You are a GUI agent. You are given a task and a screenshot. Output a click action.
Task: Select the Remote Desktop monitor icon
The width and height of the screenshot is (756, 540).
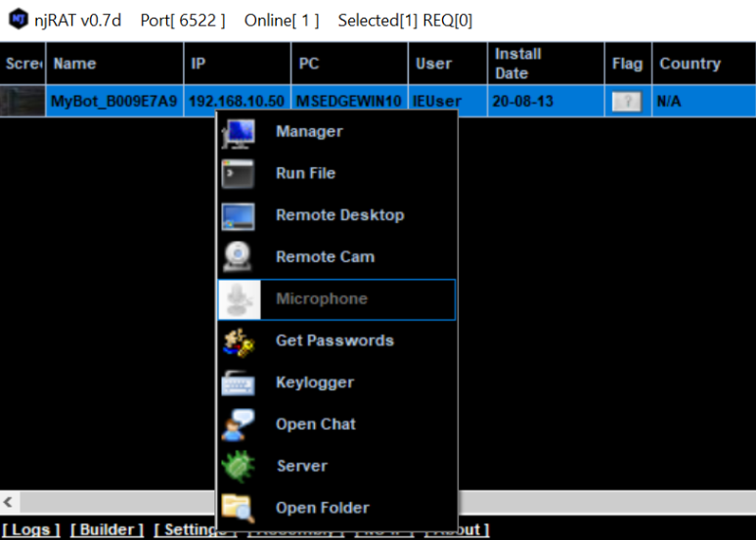click(x=239, y=215)
